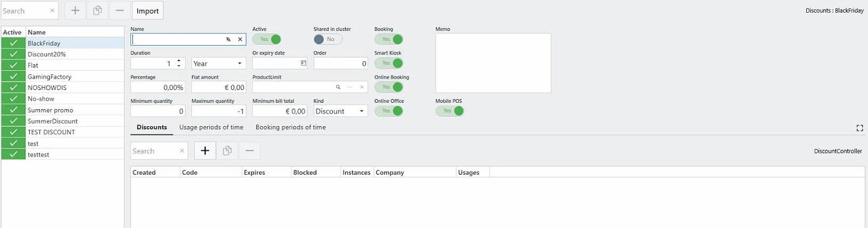Increase Duration with the up stepper arrow
The height and width of the screenshot is (228, 868).
(x=179, y=61)
